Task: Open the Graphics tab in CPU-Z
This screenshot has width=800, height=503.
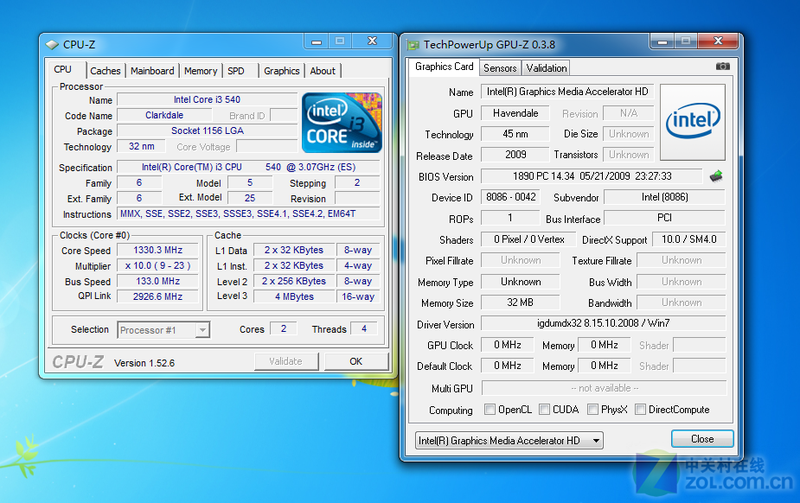Action: pyautogui.click(x=282, y=71)
